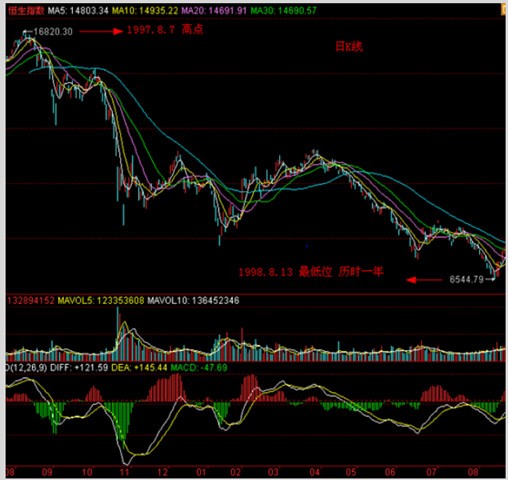Click the MA30: 14690.57 indicator value
The image size is (508, 480).
pyautogui.click(x=283, y=11)
